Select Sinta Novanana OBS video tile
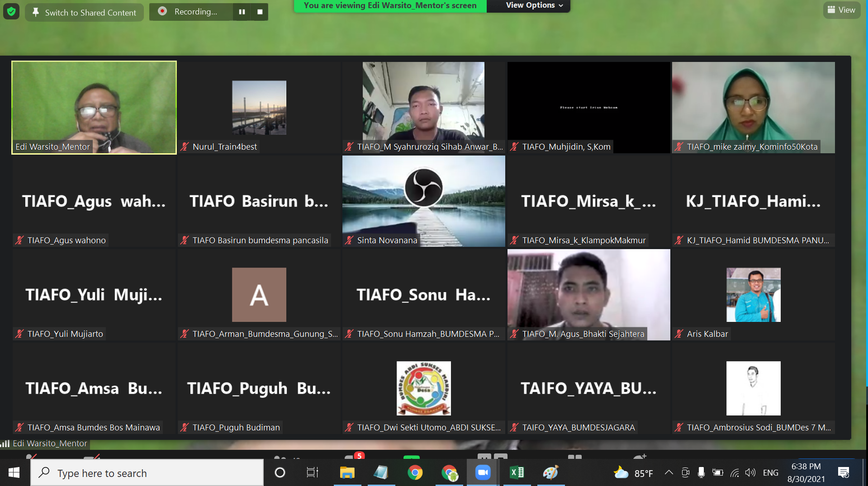This screenshot has height=486, width=868. tap(423, 201)
